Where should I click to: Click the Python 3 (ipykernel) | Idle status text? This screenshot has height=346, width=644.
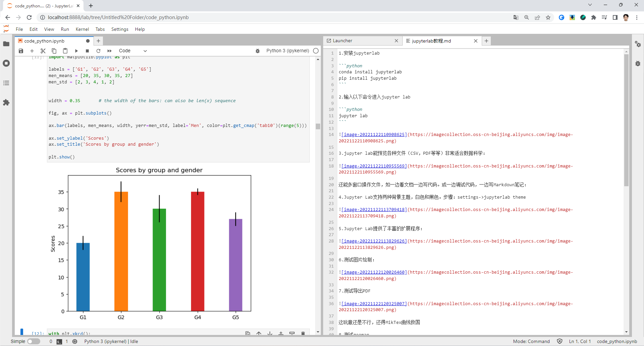click(111, 342)
